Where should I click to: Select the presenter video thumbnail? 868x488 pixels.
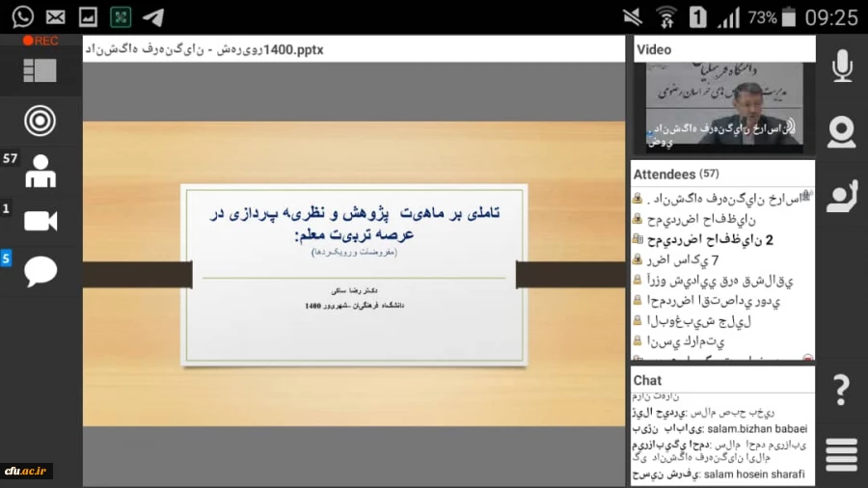click(x=724, y=107)
